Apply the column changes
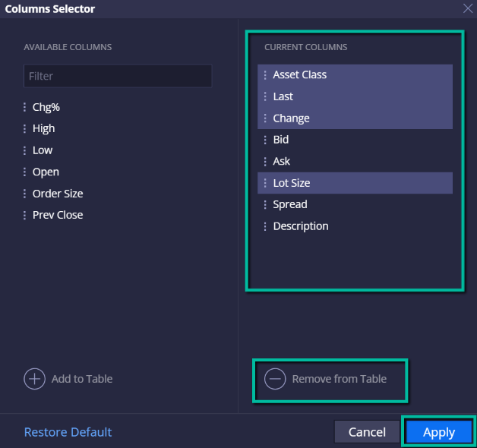The width and height of the screenshot is (477, 448). pyautogui.click(x=439, y=432)
